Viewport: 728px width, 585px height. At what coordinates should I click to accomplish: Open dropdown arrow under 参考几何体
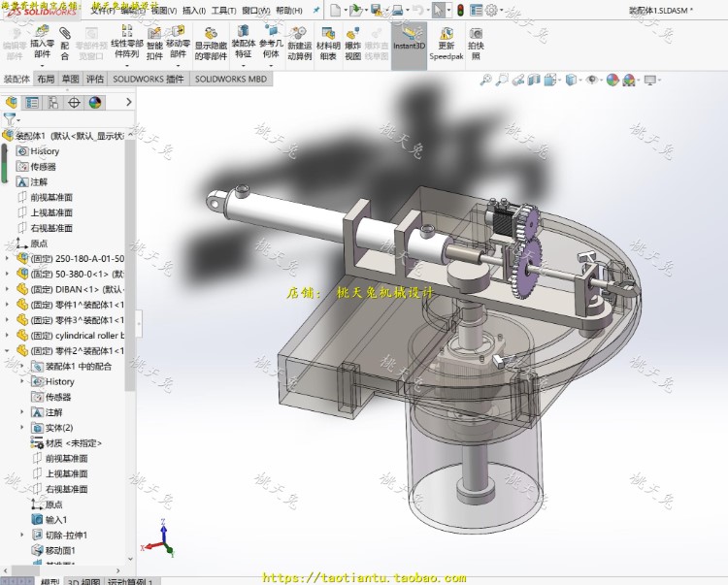pyautogui.click(x=271, y=65)
